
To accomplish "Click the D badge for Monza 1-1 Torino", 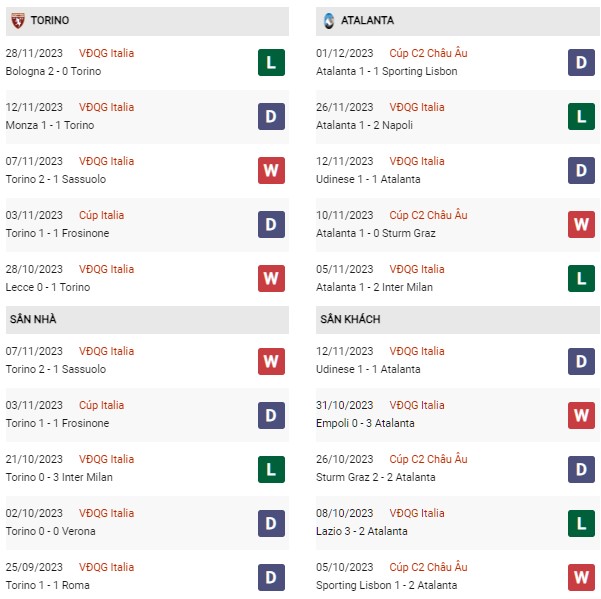I will tap(271, 117).
